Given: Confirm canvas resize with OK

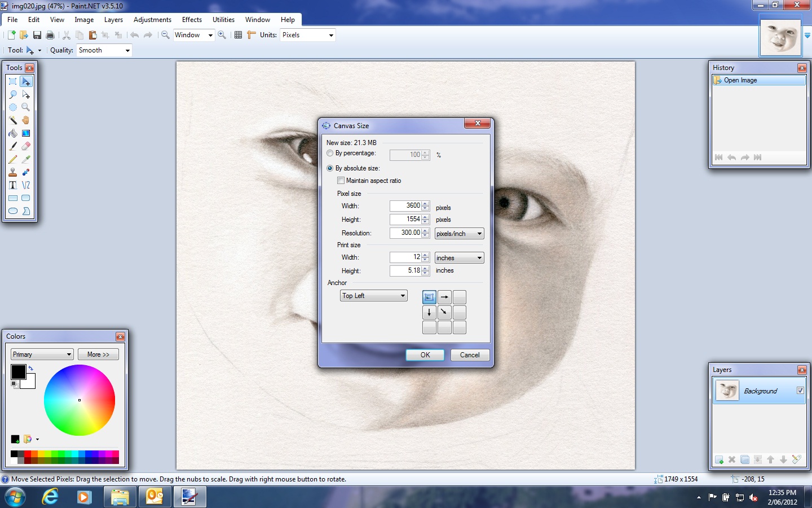Looking at the screenshot, I should coord(425,355).
